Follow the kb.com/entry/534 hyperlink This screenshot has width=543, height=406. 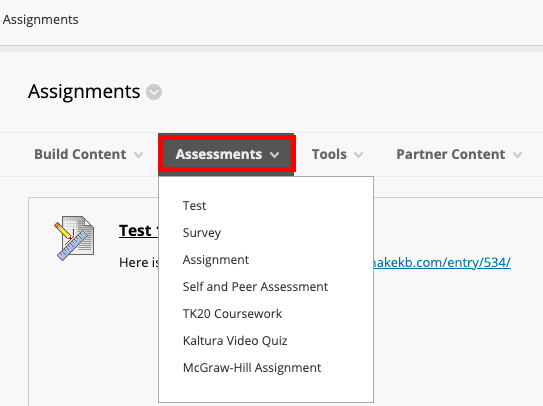[442, 263]
